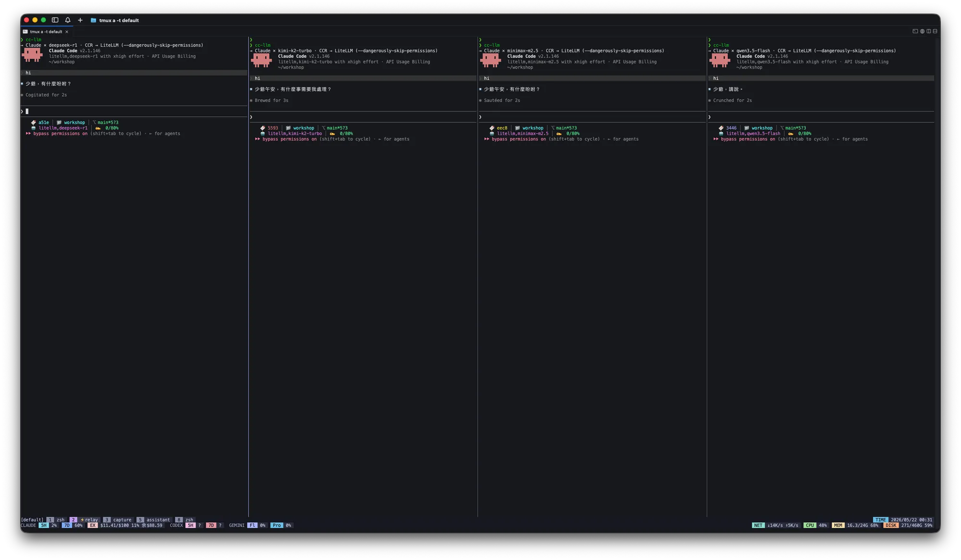Viewport: 961px width, 560px height.
Task: Click the CLAUDE 5H usage badge
Action: pyautogui.click(x=44, y=525)
